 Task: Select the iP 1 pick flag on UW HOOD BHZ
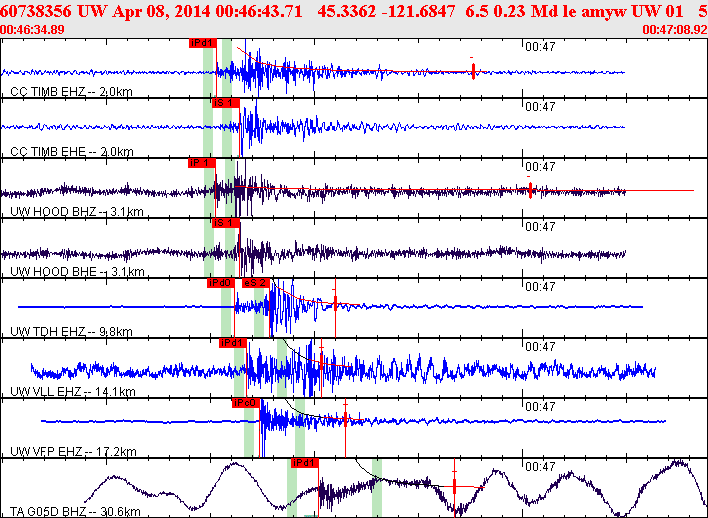[202, 163]
